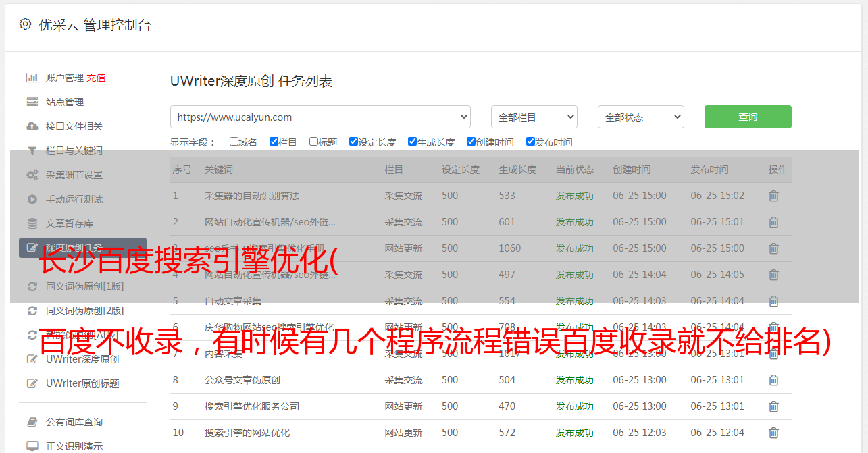Click the green 查询 button
The image size is (868, 453).
[747, 117]
